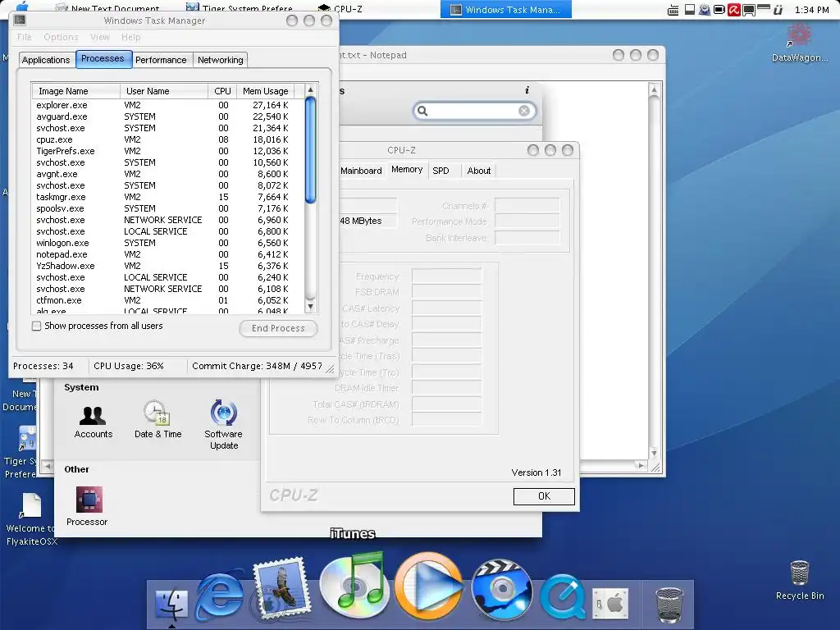Open the Mail stamp icon in dock
Image resolution: width=840 pixels, height=630 pixels.
click(282, 587)
